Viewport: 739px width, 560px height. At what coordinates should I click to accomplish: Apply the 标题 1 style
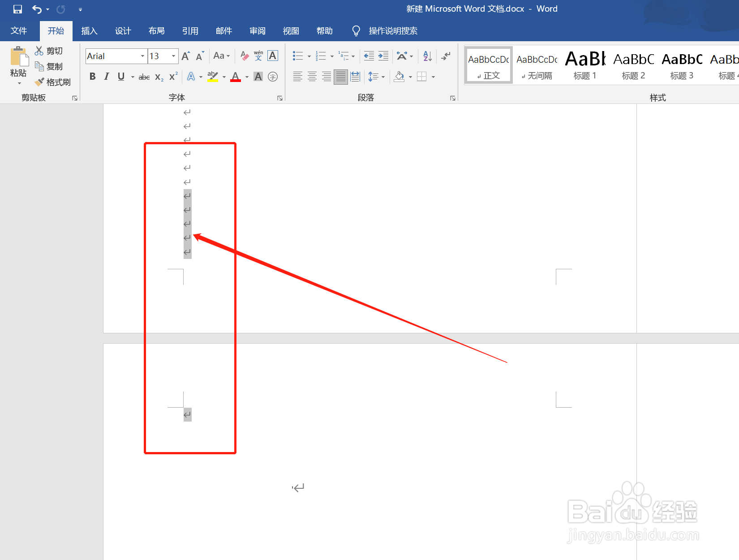(585, 65)
